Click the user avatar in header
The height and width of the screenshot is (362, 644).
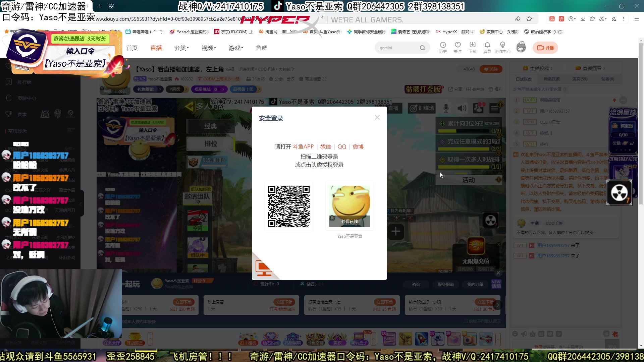pyautogui.click(x=521, y=47)
